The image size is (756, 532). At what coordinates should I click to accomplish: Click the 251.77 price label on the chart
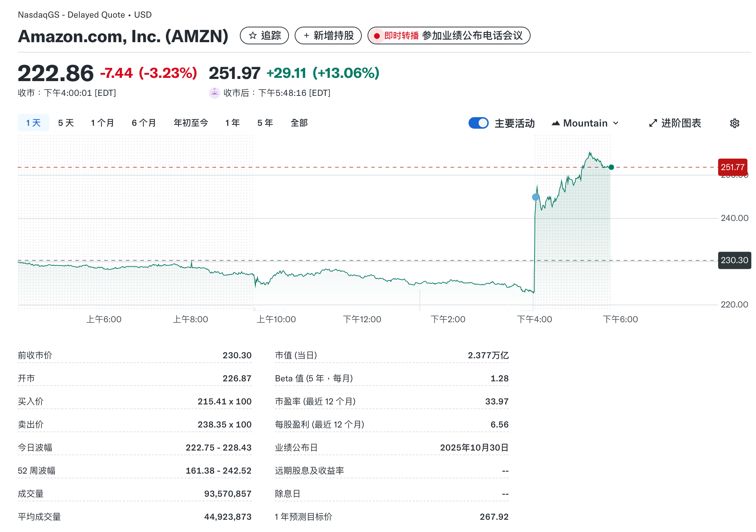[x=733, y=167]
